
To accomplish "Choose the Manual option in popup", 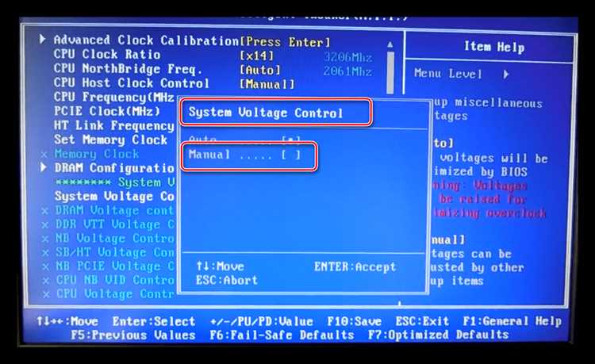I will 245,155.
